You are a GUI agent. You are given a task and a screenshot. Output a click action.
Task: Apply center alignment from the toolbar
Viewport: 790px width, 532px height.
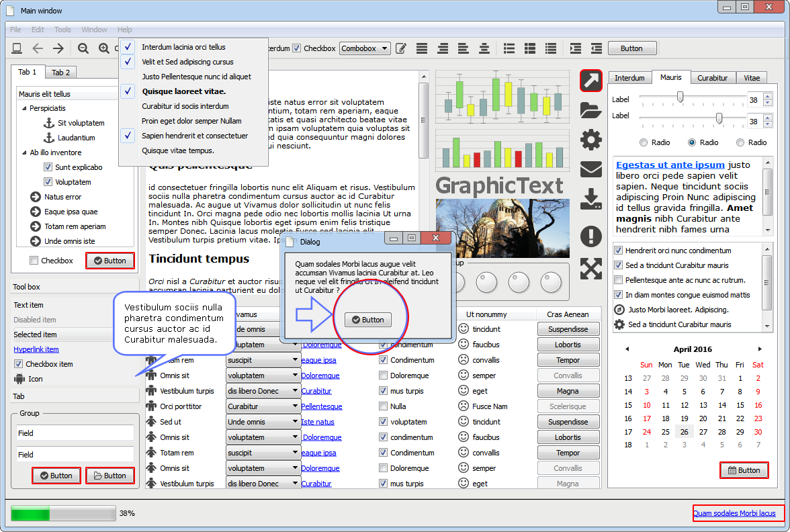pos(484,48)
